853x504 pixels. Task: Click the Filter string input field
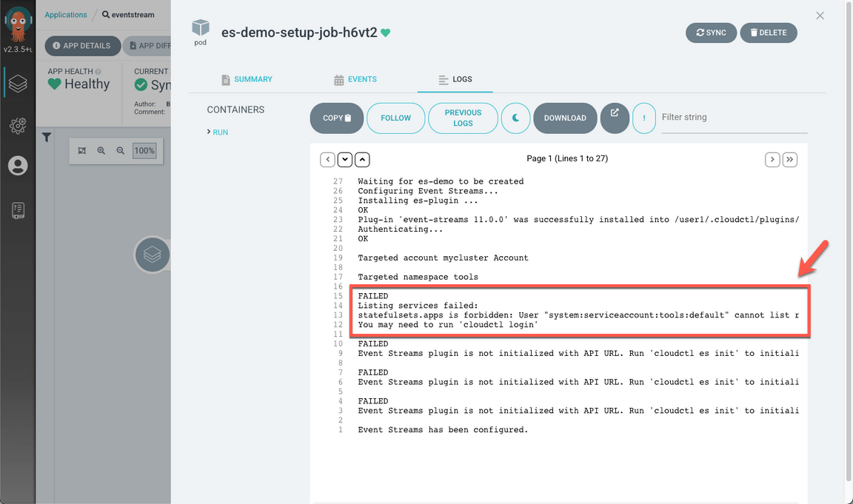click(x=733, y=118)
